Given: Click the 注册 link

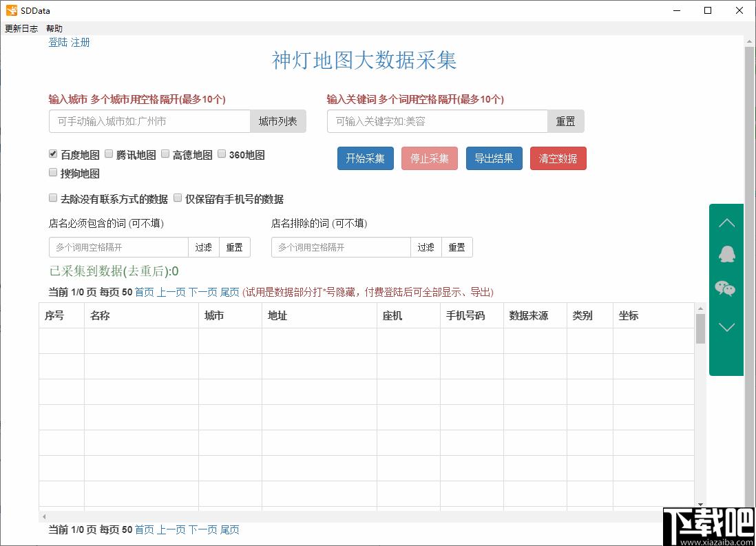Looking at the screenshot, I should (80, 43).
